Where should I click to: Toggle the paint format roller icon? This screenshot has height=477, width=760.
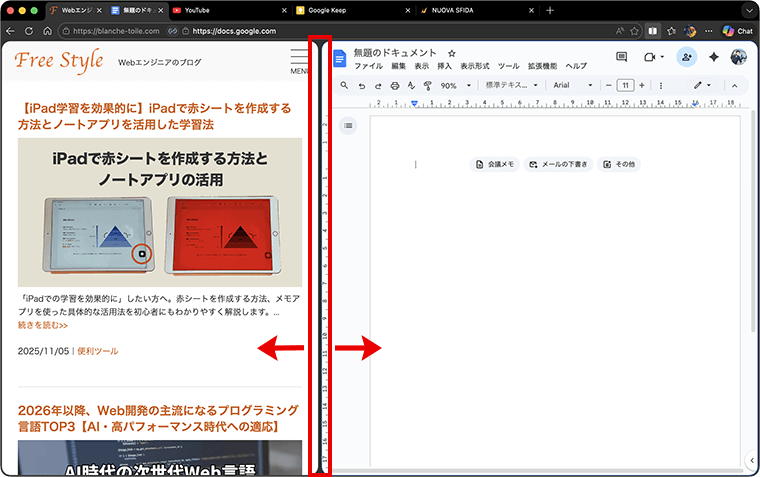428,86
